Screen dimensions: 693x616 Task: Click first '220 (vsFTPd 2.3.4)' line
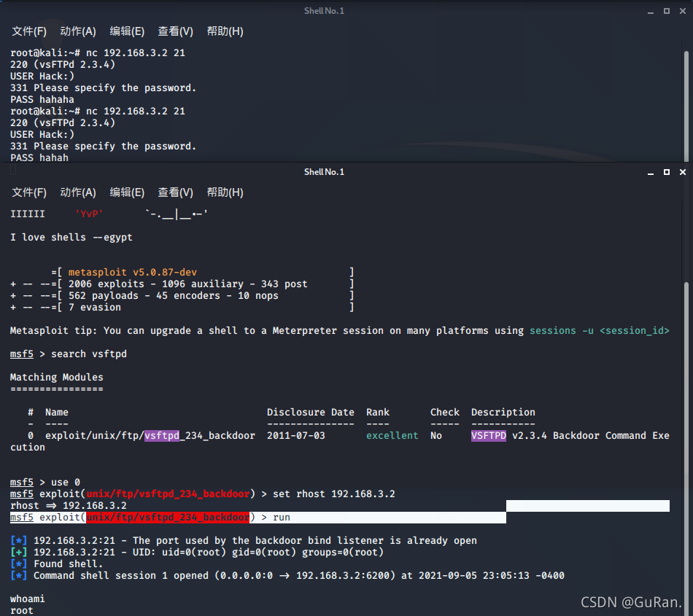click(x=62, y=65)
